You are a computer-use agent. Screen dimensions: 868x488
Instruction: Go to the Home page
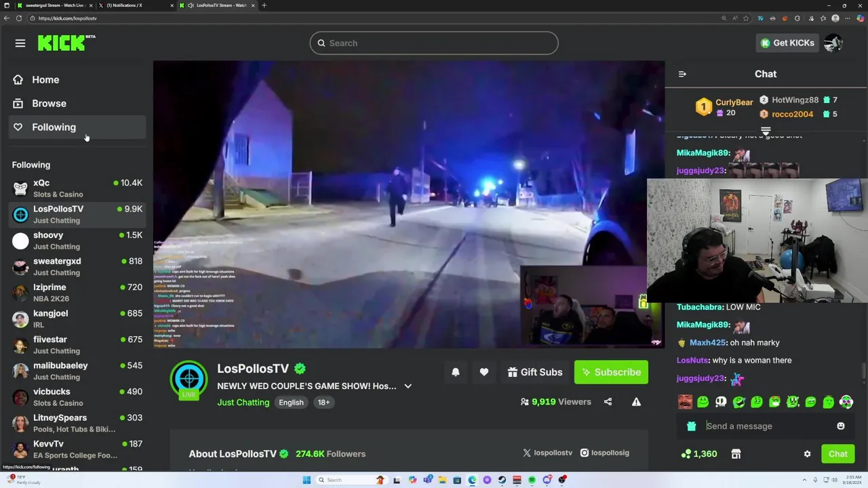(77, 79)
